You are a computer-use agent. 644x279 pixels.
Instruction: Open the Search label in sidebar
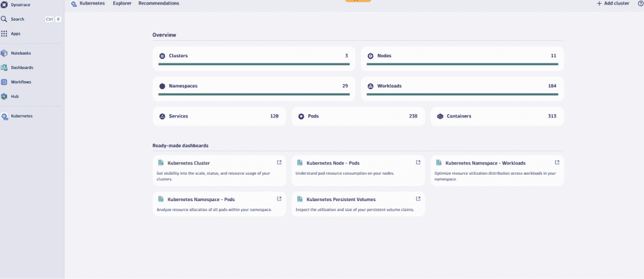point(18,19)
